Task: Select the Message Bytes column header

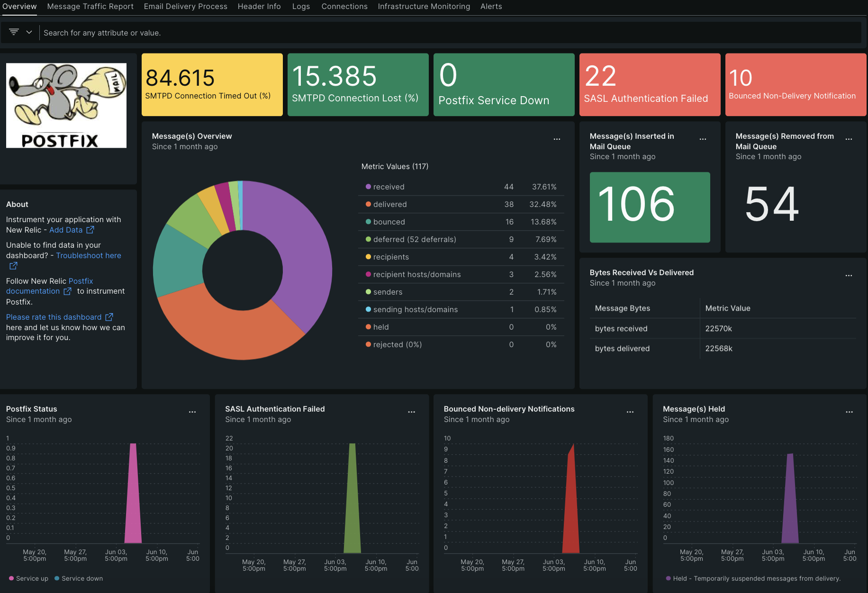Action: coord(622,308)
